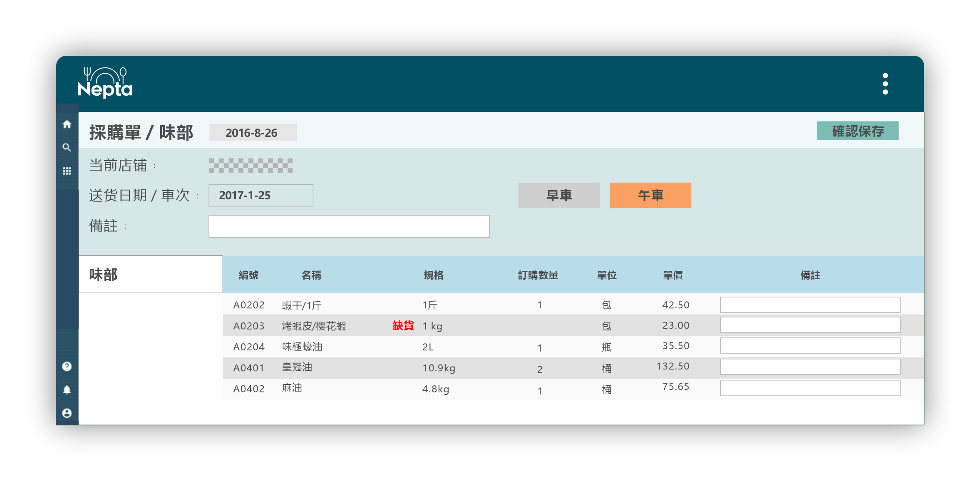Click item code A0401 皇冠油
980x481 pixels.
pyautogui.click(x=249, y=367)
